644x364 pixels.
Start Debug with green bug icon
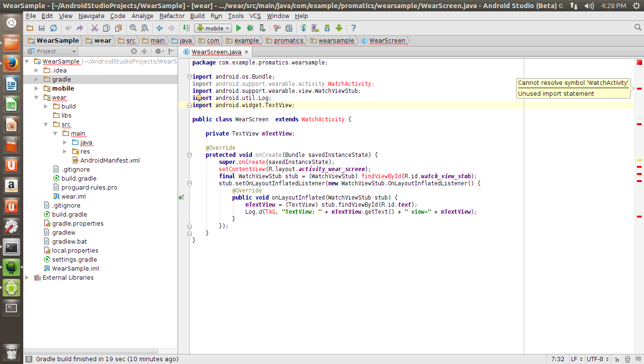pyautogui.click(x=250, y=28)
